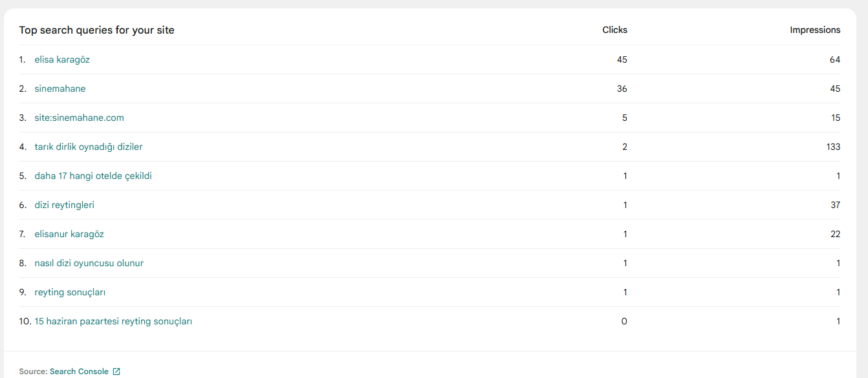This screenshot has width=868, height=378.
Task: Select '15 haziran pazartesi reyting sonuçları' query
Action: click(113, 321)
